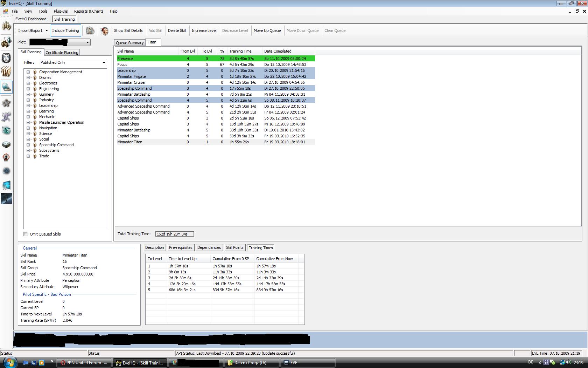Open the red target crosshair sidebar icon
The height and width of the screenshot is (368, 588).
tap(6, 157)
